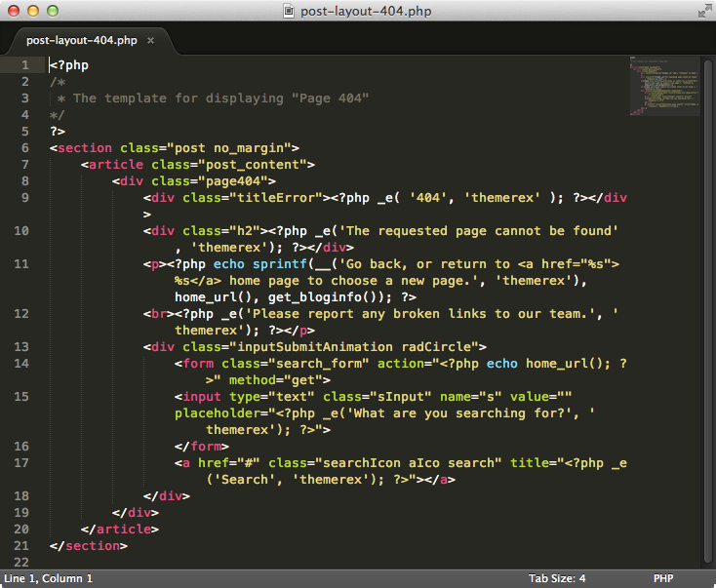
Task: Click line number 21 in the gutter
Action: coord(21,546)
